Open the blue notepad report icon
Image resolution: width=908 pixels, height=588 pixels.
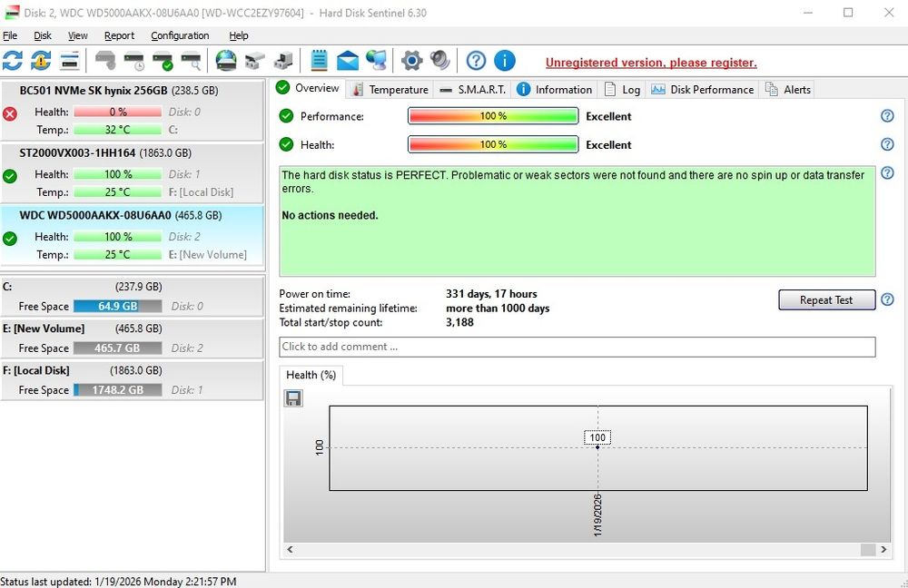coord(319,60)
